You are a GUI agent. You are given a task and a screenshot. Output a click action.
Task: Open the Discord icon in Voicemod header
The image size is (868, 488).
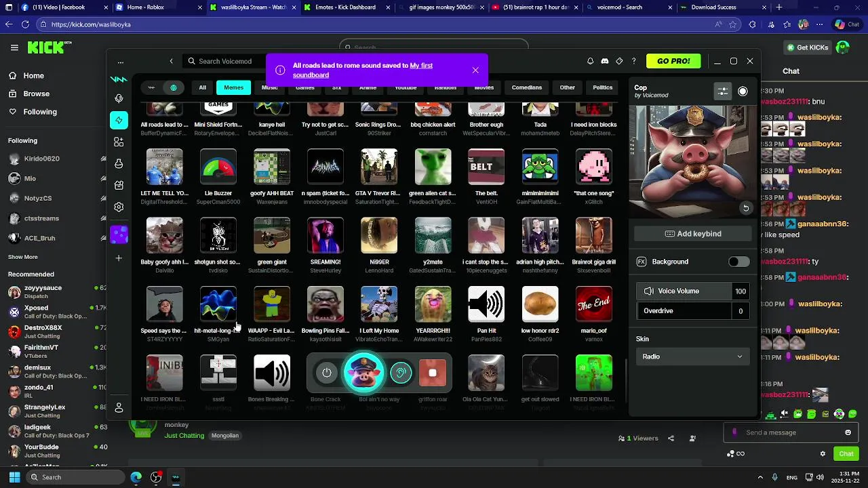605,61
